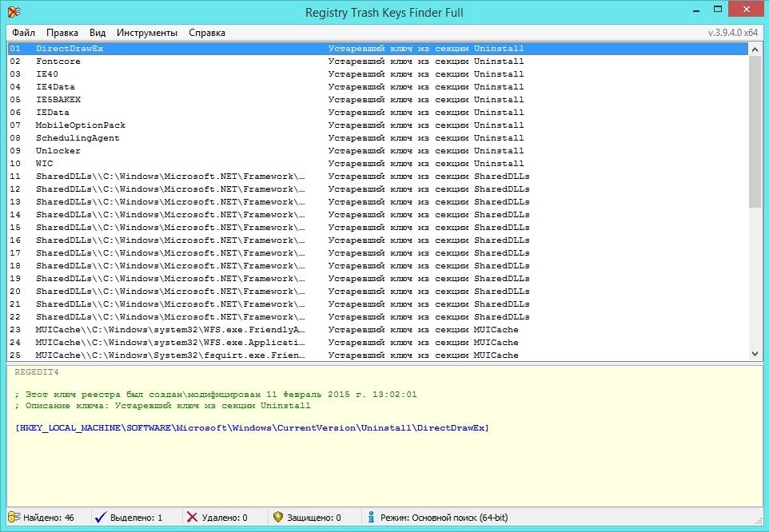Select row 13 SharedDLLs entry
The height and width of the screenshot is (532, 769).
pos(377,202)
